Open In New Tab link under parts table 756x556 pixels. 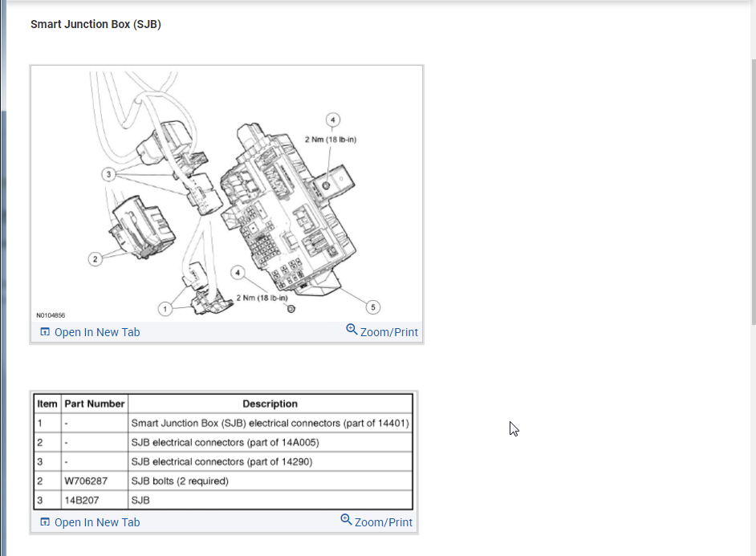tap(97, 522)
